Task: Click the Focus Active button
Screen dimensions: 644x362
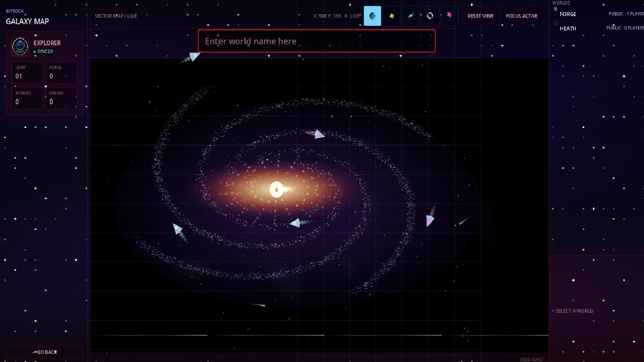Action: coord(522,16)
